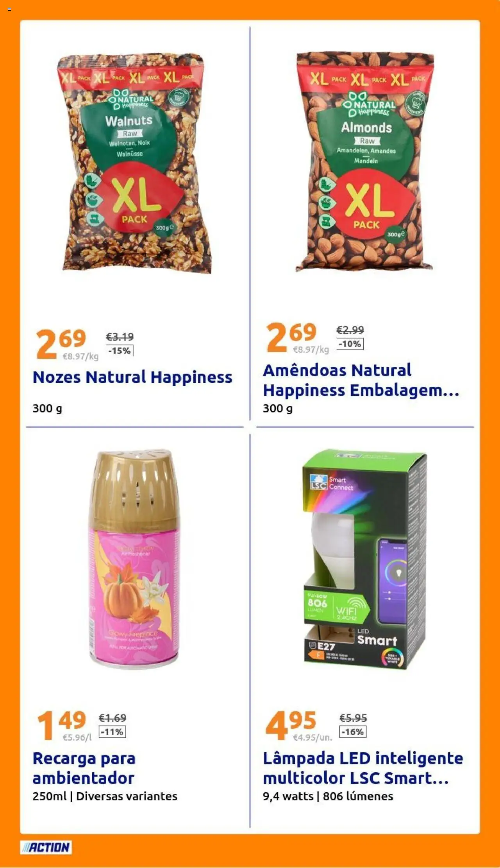The width and height of the screenshot is (500, 868).
Task: Click the -10% discount badge on almonds
Action: coord(350,344)
